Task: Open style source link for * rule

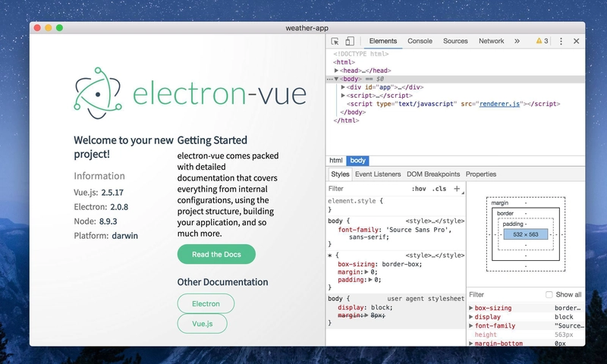Action: pyautogui.click(x=435, y=256)
